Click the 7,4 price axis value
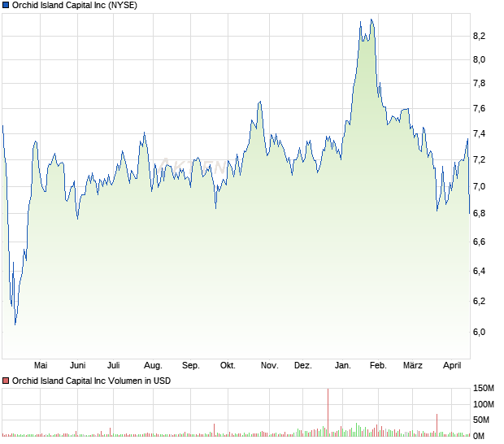 click(x=479, y=133)
